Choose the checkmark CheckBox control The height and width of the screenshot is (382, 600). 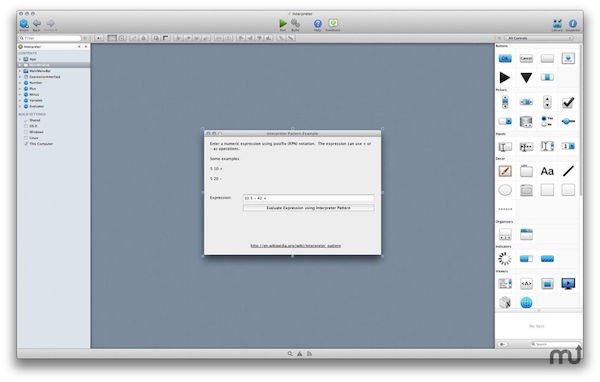pos(568,102)
